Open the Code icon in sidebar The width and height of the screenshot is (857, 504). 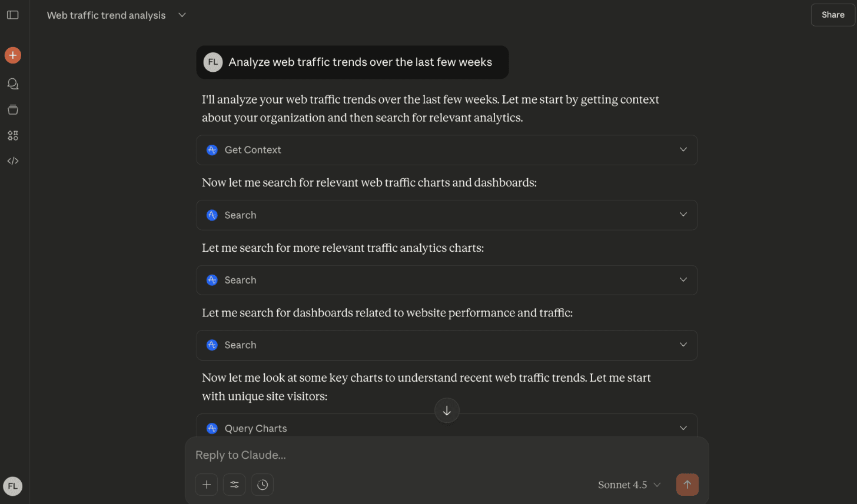tap(13, 161)
